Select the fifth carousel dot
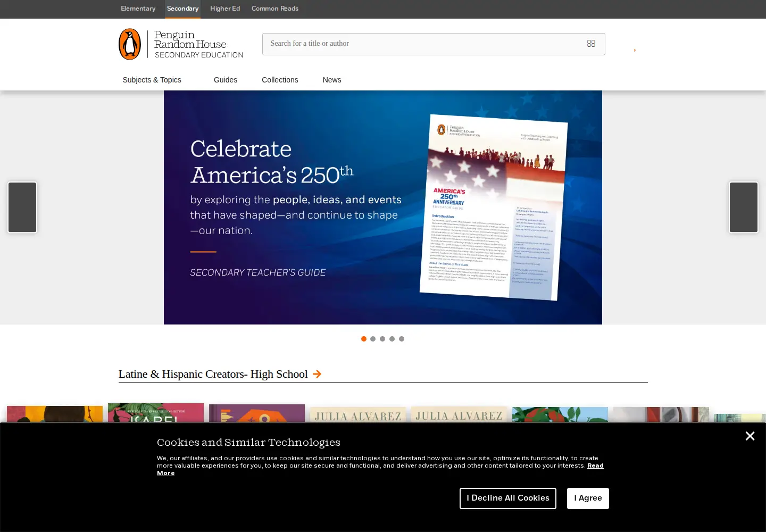This screenshot has height=532, width=766. (402, 339)
